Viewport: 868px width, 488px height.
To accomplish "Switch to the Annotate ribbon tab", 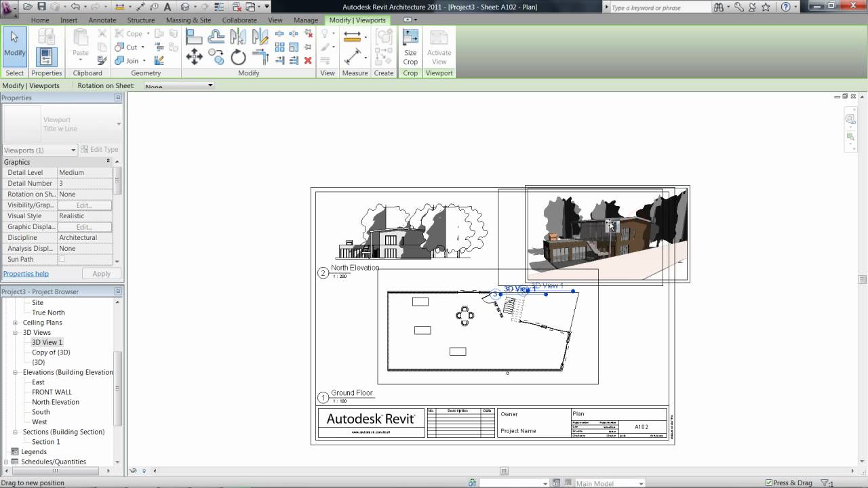I will pyautogui.click(x=102, y=20).
